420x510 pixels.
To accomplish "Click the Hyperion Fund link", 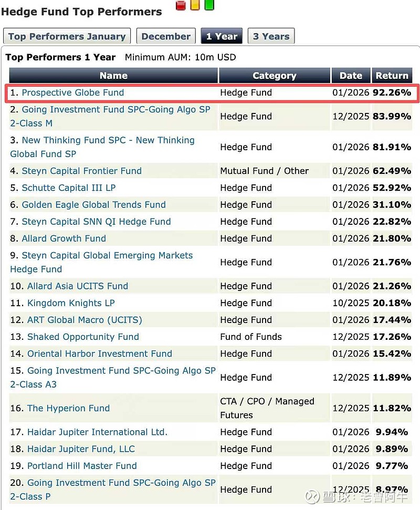I will tap(68, 408).
